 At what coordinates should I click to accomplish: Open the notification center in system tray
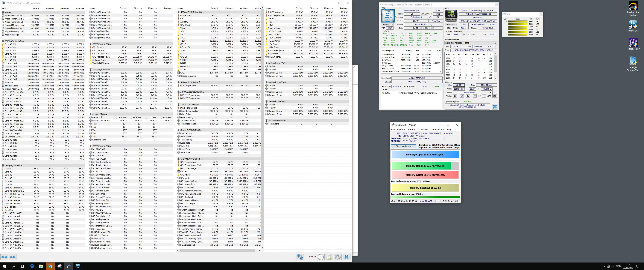[x=638, y=266]
